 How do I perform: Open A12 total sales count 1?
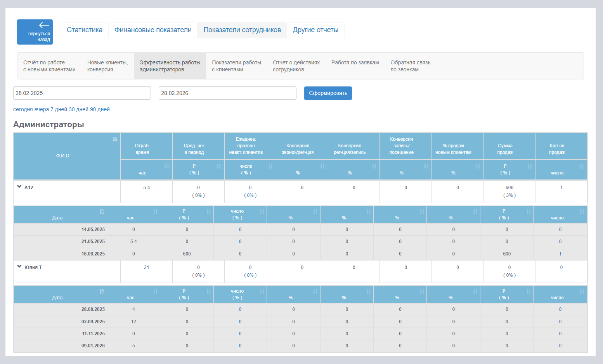[x=561, y=188]
